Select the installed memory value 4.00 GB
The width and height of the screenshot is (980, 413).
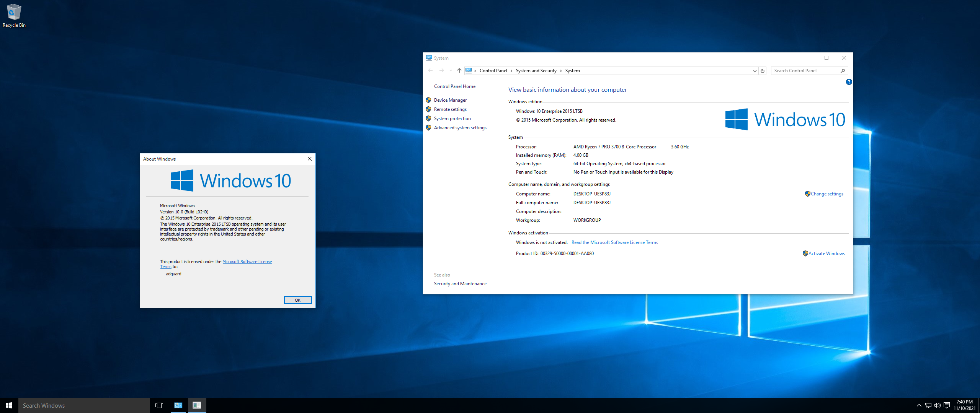581,155
